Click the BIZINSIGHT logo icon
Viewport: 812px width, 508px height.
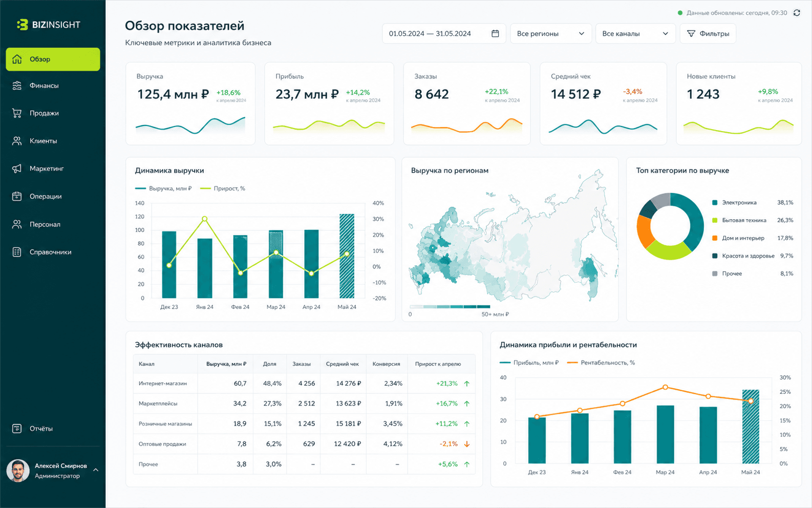[x=22, y=25]
